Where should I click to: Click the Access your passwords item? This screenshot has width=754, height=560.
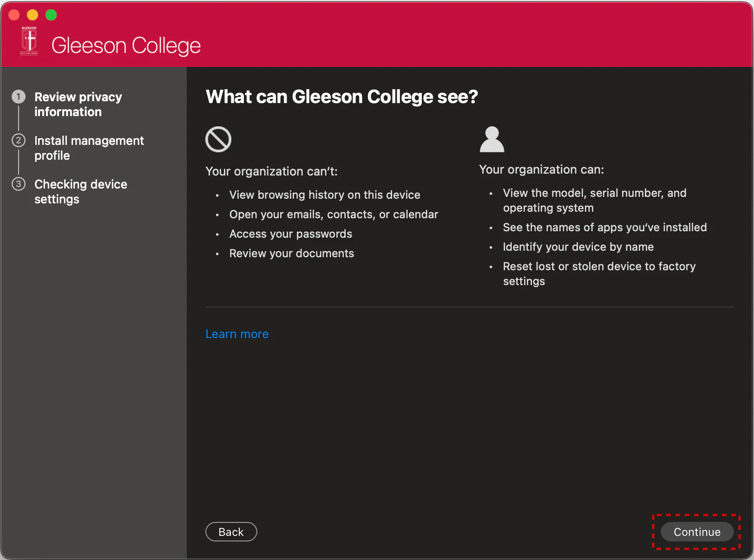tap(291, 234)
